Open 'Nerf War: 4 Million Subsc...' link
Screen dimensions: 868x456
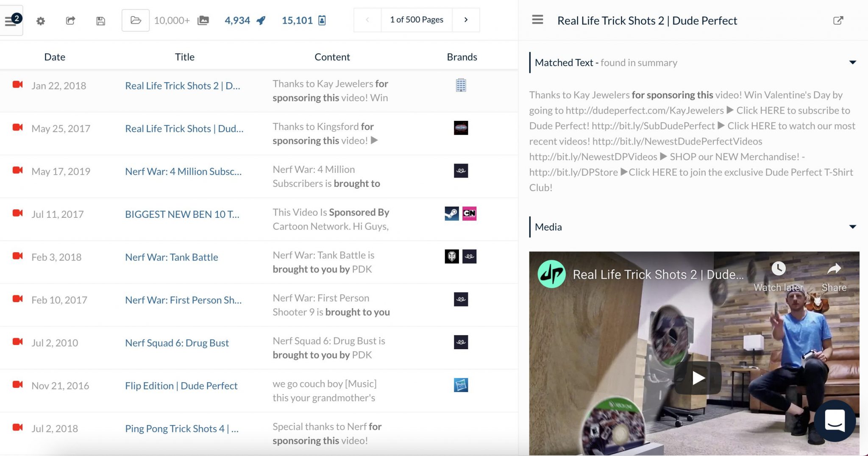click(x=184, y=171)
